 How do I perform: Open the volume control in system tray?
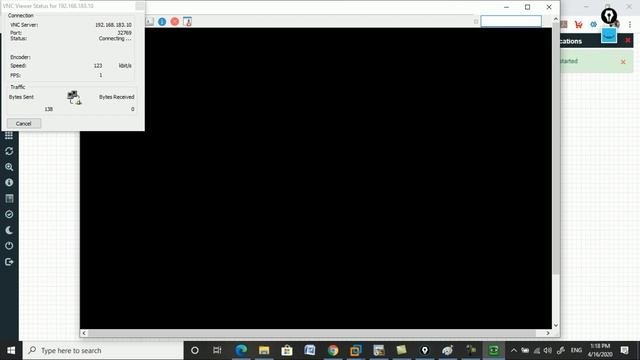[548, 350]
